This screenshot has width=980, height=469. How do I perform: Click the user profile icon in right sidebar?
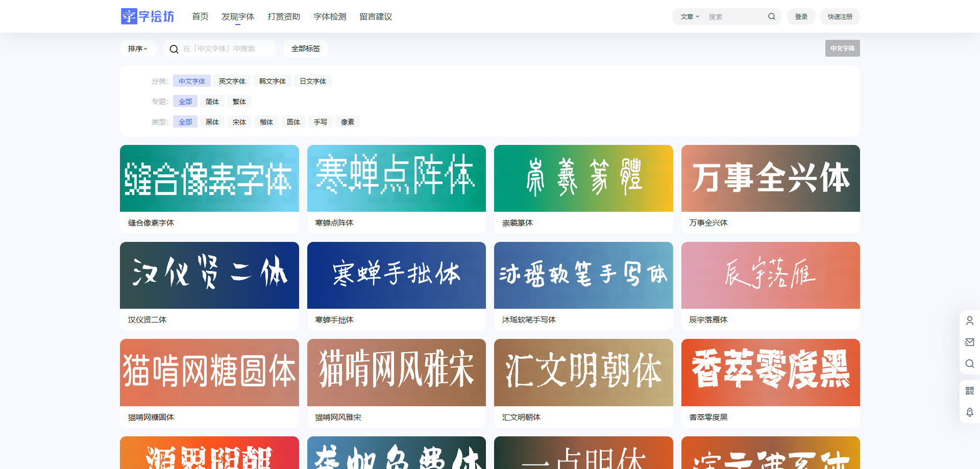pyautogui.click(x=969, y=320)
